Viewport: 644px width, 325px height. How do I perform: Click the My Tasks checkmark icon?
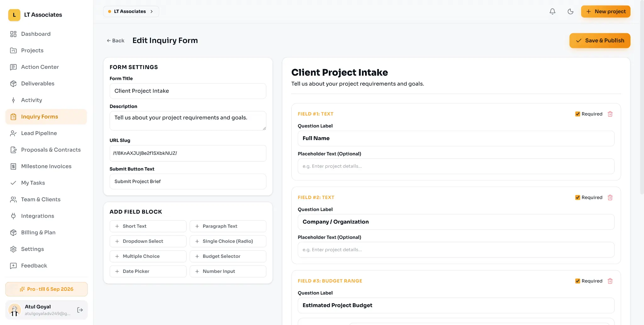click(13, 183)
